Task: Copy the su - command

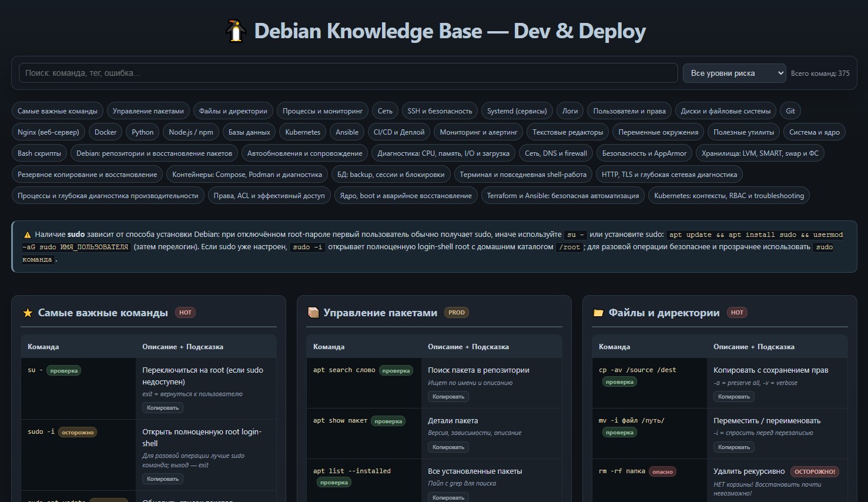Action: tap(163, 408)
